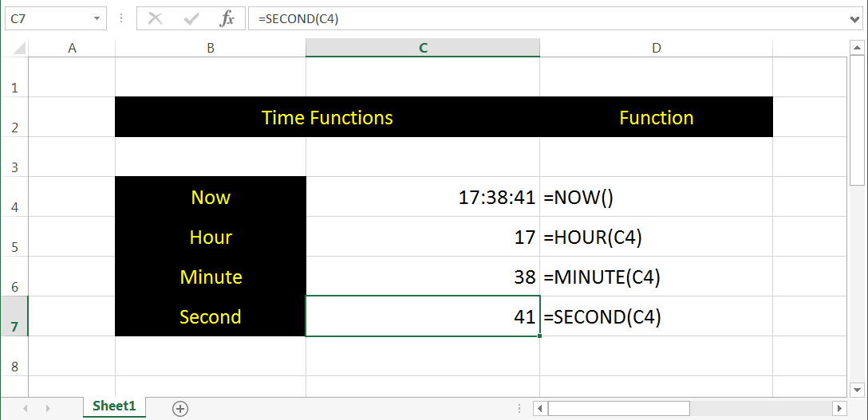Click the vertical scrollbar up arrow
This screenshot has height=420, width=868.
tap(856, 48)
